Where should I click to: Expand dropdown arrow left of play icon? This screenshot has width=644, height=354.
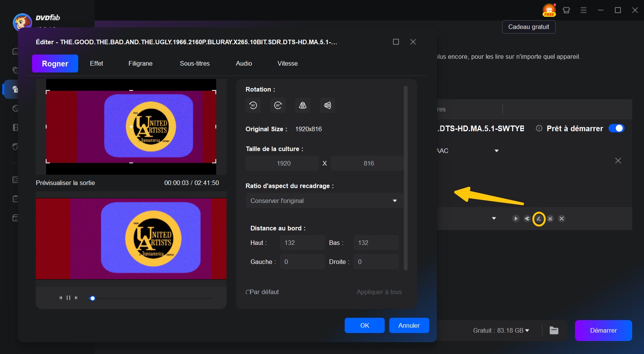coord(494,219)
